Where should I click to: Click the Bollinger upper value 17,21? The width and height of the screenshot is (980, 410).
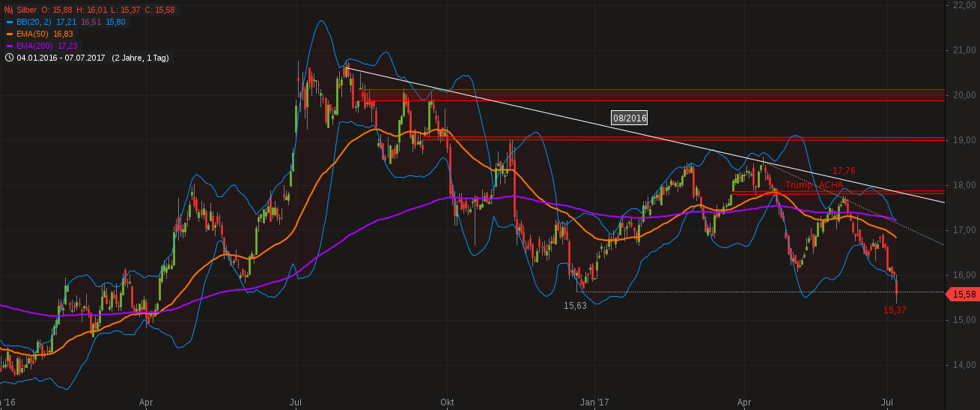pos(66,22)
